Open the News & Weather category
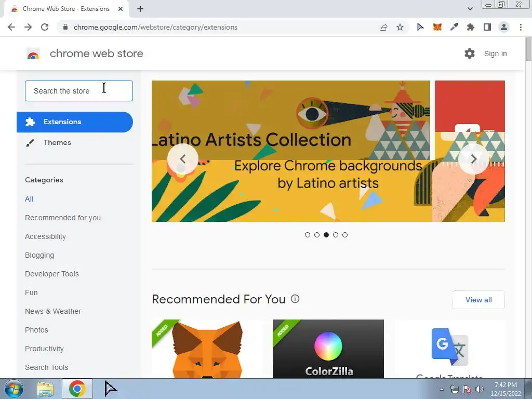This screenshot has height=399, width=532. tap(53, 311)
